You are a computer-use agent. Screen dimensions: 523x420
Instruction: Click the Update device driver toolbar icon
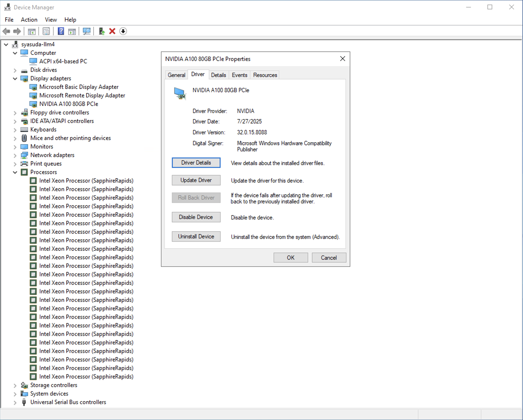click(x=102, y=31)
